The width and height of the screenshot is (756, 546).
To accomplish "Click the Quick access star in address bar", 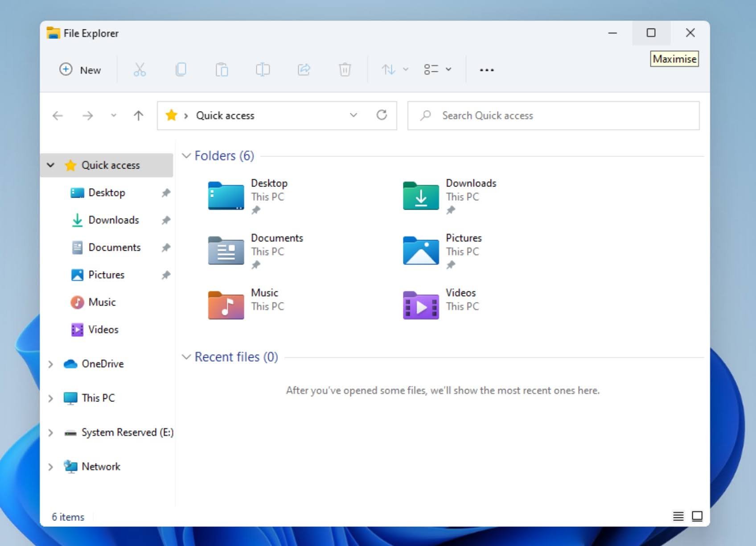I will [171, 116].
